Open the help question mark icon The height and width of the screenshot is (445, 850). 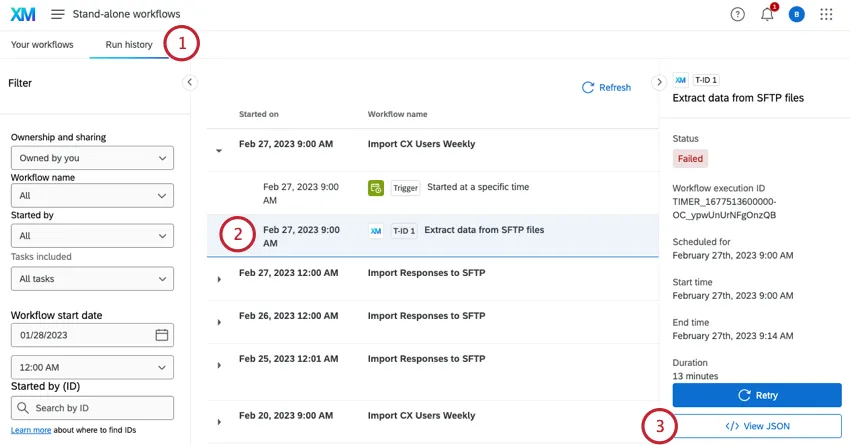(x=738, y=14)
